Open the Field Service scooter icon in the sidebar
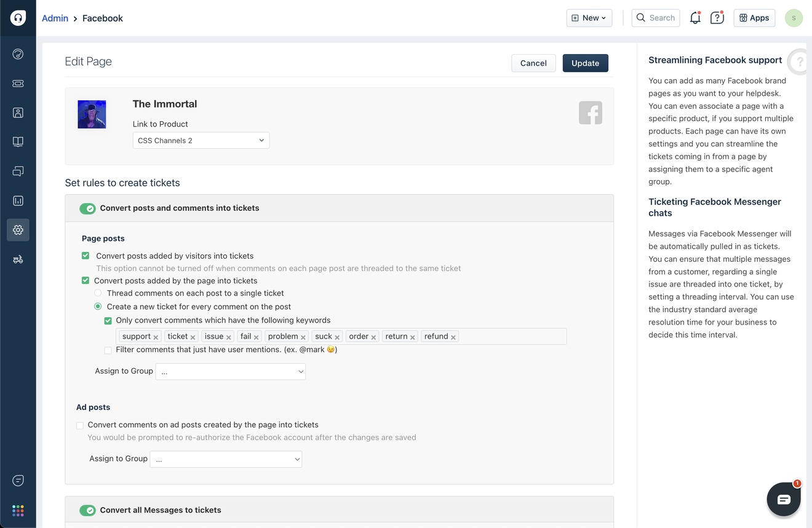The width and height of the screenshot is (812, 528). 18,259
